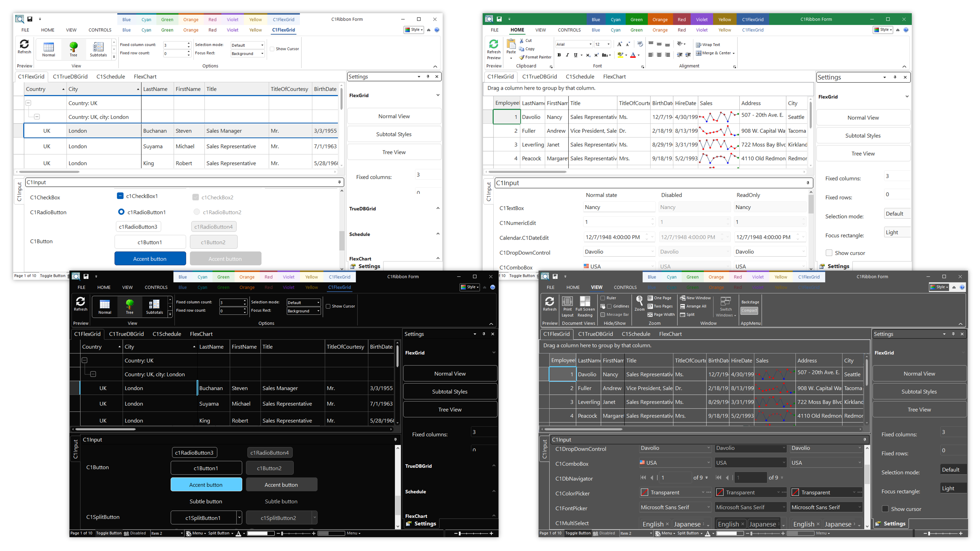Open the Arial font name dropdown in green window

[590, 44]
